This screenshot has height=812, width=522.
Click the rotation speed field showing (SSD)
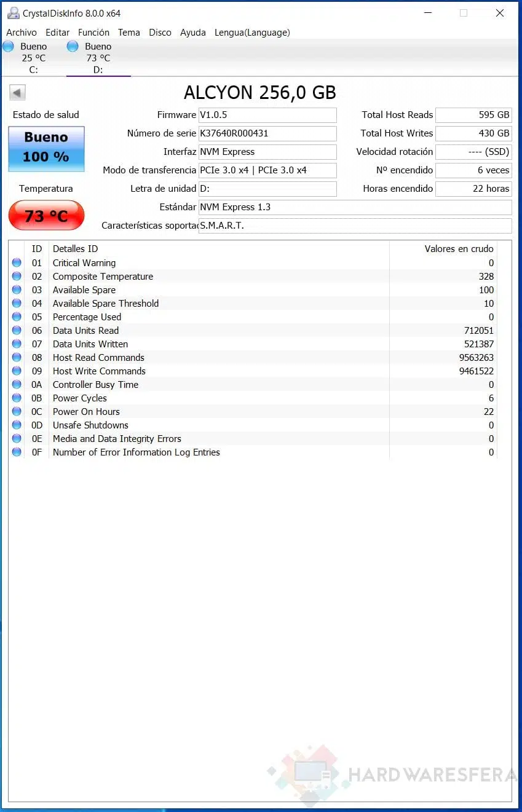coord(473,152)
